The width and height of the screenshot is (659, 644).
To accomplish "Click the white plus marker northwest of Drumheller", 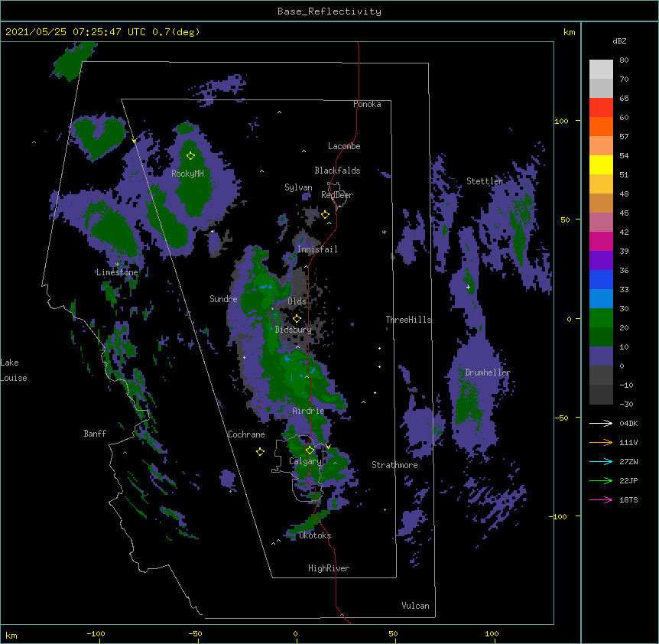I will 468,287.
